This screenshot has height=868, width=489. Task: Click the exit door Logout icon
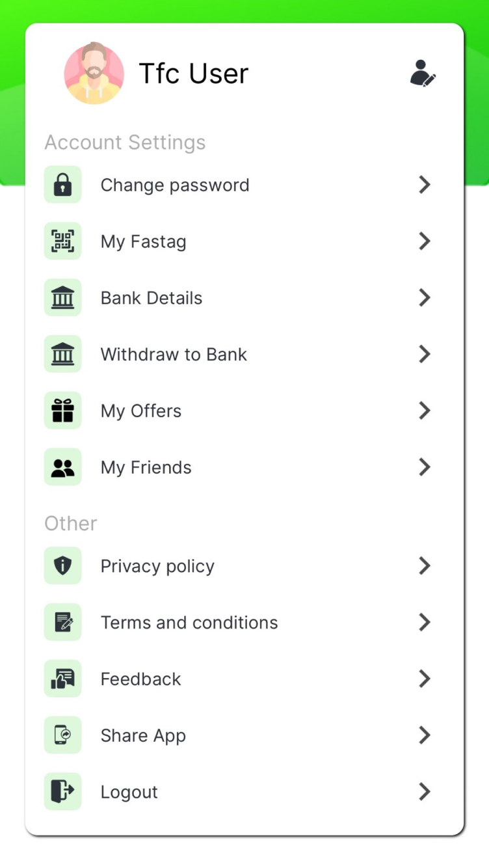point(62,792)
